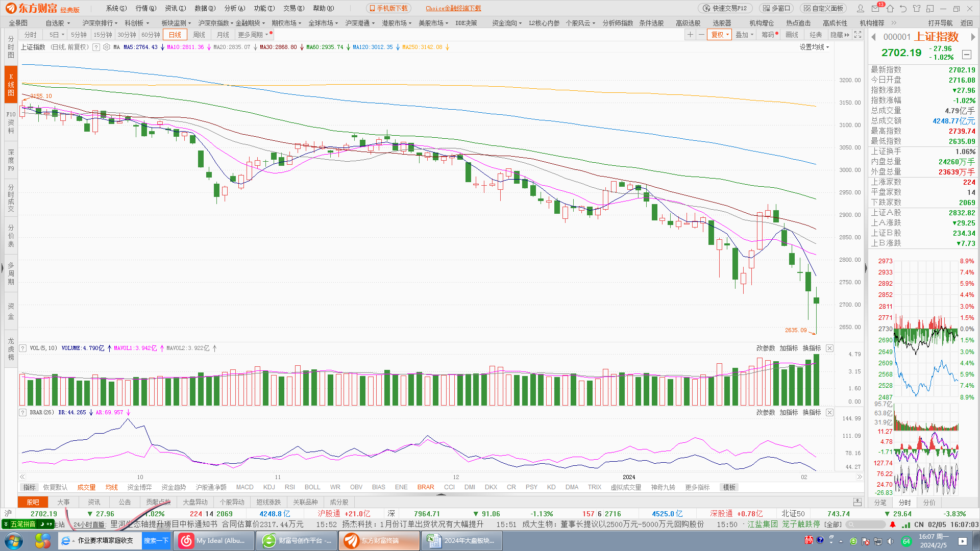
Task: Pop out the news panel icon
Action: point(857,502)
